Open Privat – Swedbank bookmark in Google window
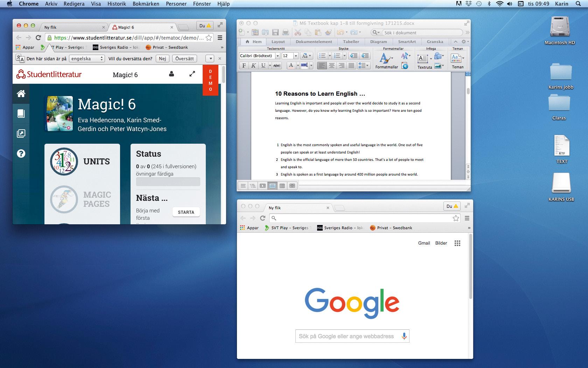 point(391,228)
